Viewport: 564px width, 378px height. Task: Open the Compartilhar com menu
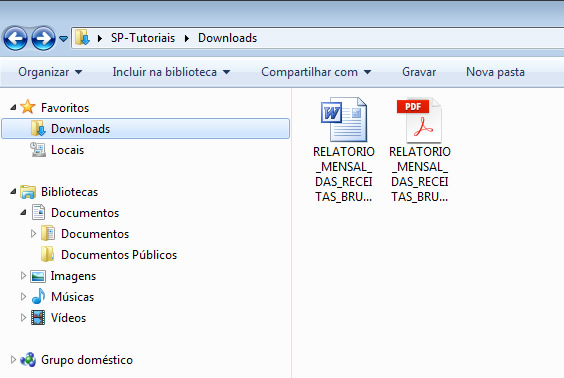point(316,72)
